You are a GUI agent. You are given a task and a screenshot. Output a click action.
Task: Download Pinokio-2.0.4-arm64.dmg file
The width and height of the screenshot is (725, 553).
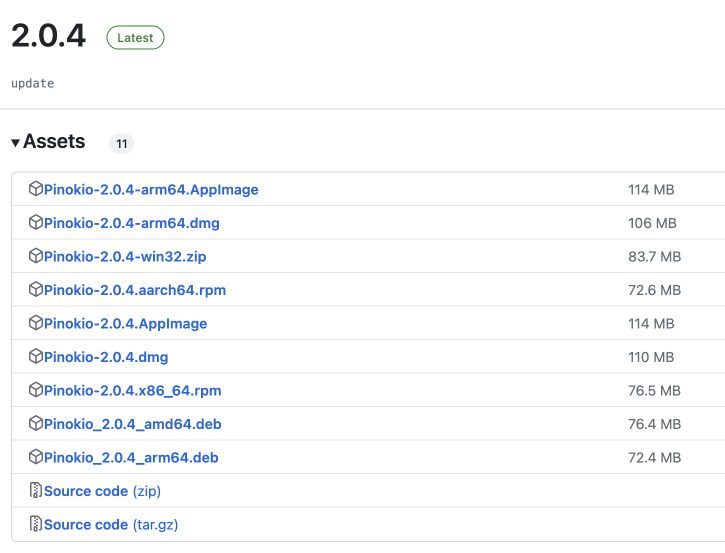pos(131,223)
